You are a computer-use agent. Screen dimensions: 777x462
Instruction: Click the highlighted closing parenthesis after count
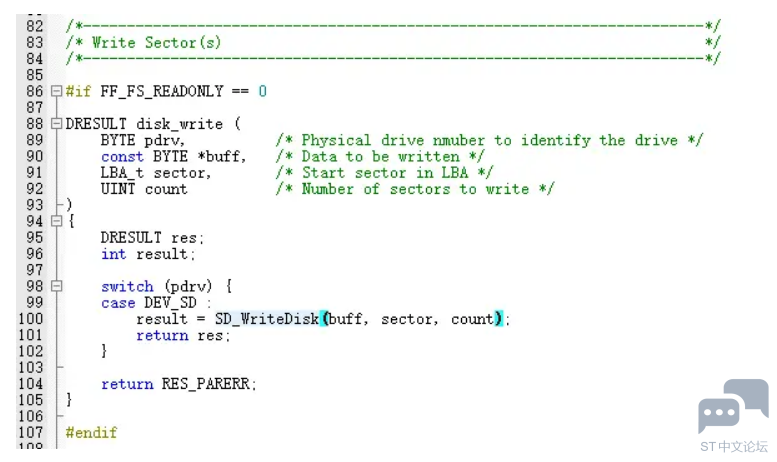[499, 318]
